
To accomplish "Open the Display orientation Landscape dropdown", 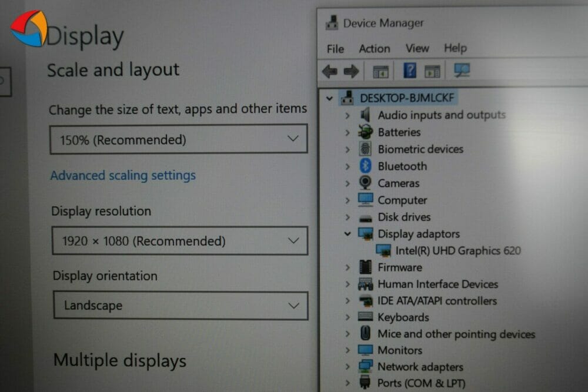I will pyautogui.click(x=181, y=306).
